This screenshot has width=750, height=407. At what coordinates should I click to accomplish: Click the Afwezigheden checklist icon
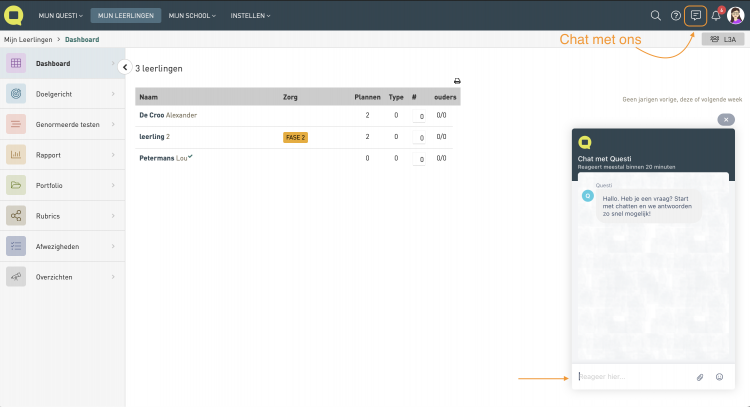point(16,246)
